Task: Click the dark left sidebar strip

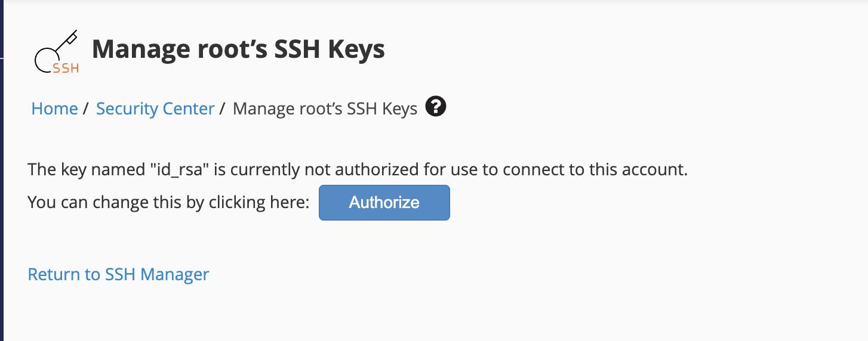Action: [x=2, y=170]
